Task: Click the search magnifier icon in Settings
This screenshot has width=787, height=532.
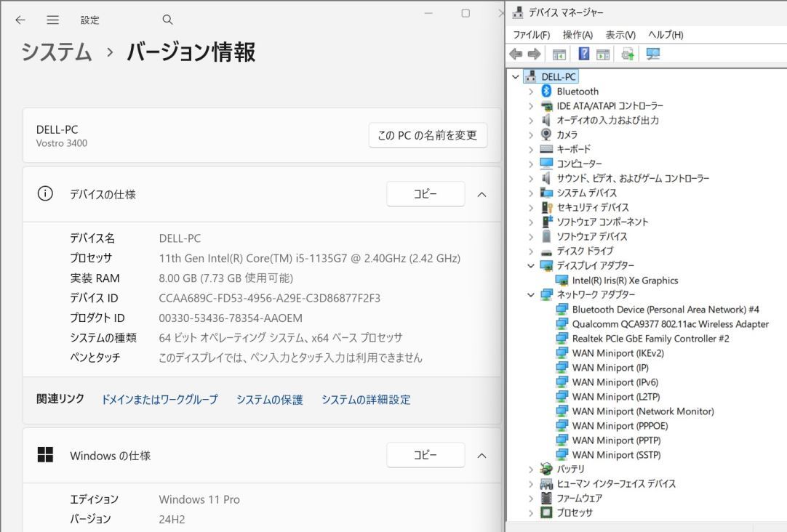Action: [x=167, y=20]
